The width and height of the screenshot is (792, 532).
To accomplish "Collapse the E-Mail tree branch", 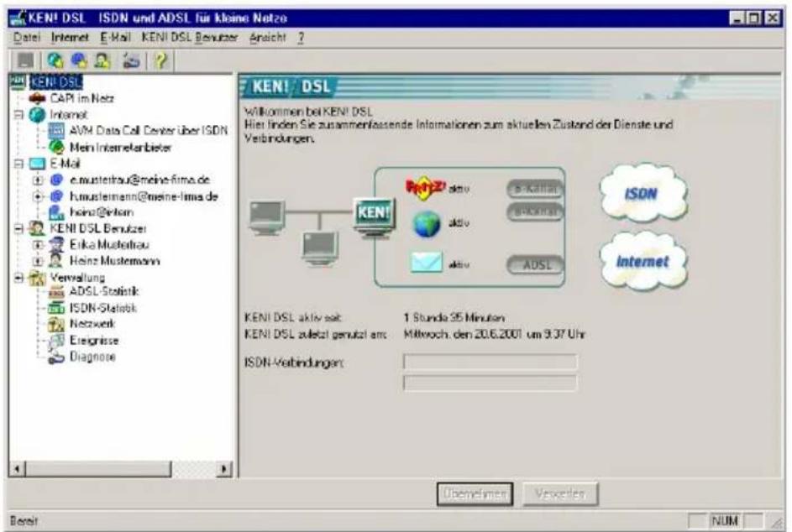I will [18, 164].
